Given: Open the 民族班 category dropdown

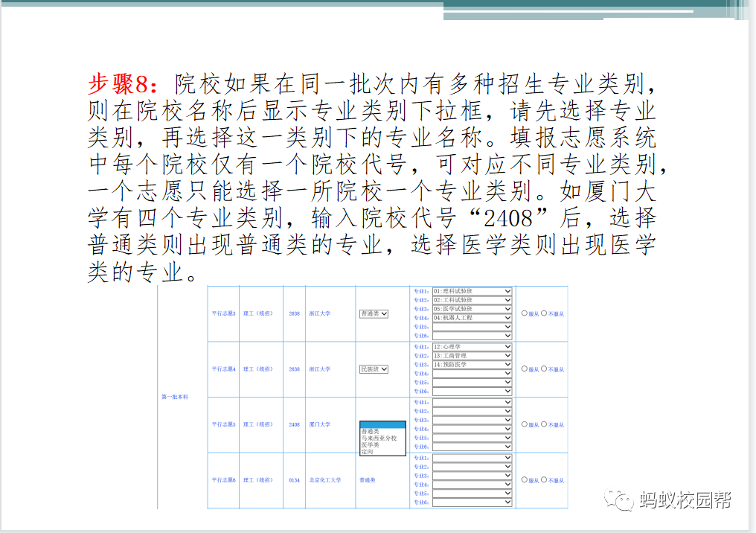Looking at the screenshot, I should pos(374,369).
